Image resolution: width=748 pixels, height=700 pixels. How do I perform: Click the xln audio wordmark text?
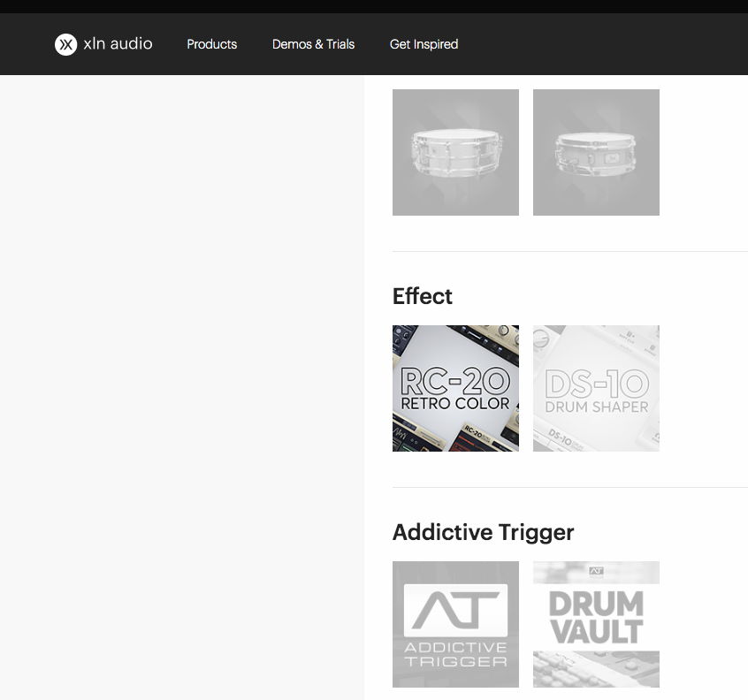click(x=118, y=44)
